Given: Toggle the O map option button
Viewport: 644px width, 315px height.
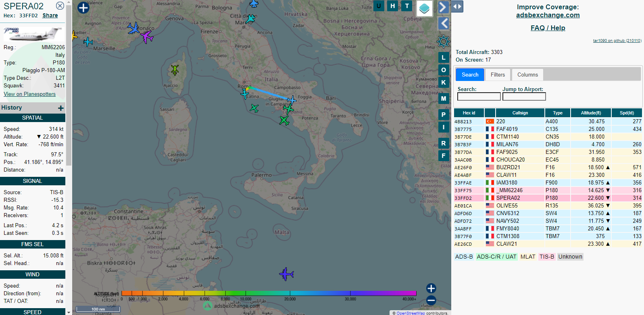Looking at the screenshot, I should (x=444, y=70).
